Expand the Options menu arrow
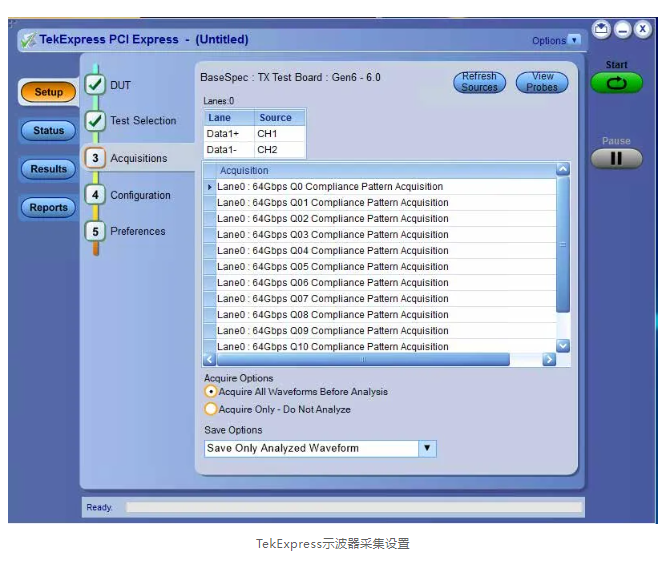This screenshot has width=669, height=568. pyautogui.click(x=574, y=41)
